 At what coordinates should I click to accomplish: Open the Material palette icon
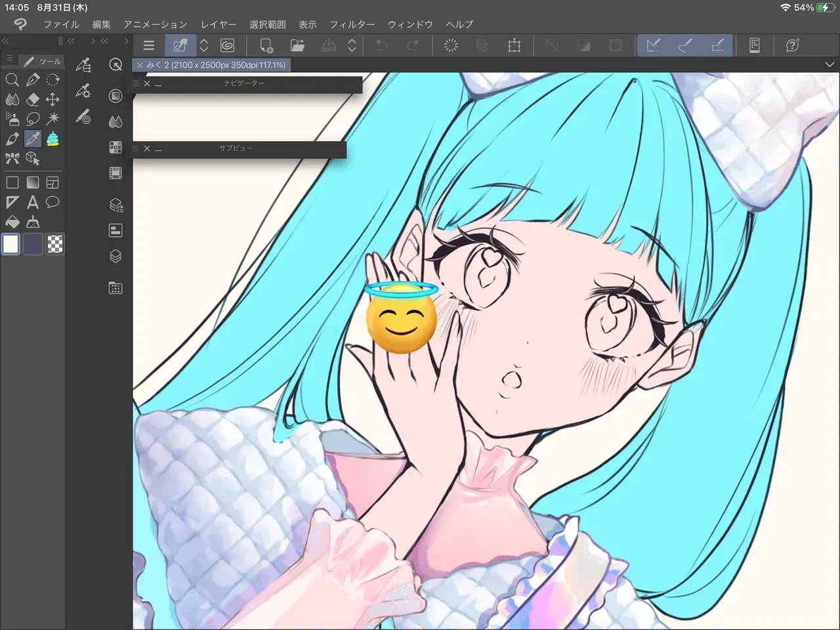pos(115,287)
